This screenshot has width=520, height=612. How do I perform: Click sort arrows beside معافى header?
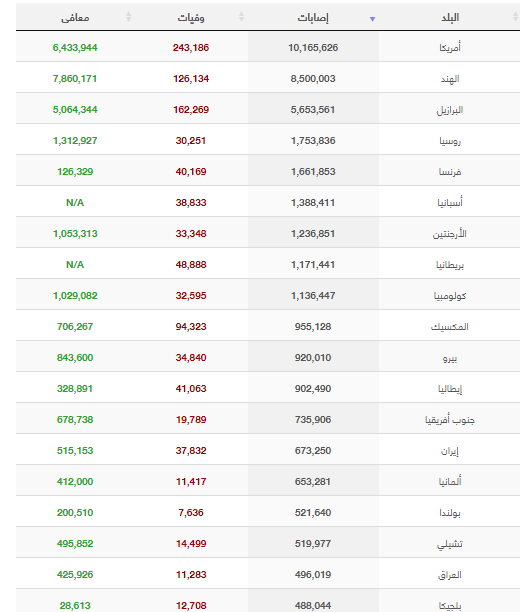click(128, 17)
